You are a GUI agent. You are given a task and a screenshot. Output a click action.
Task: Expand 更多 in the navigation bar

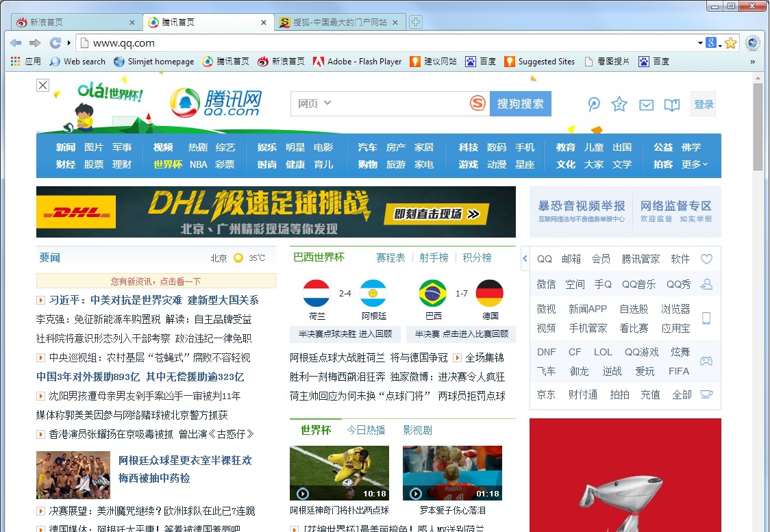(x=695, y=164)
